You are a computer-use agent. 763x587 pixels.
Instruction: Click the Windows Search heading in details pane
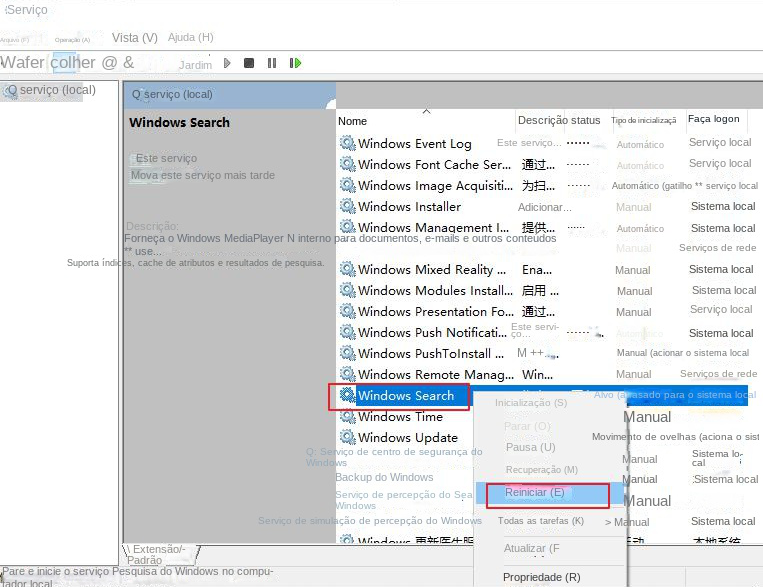[179, 122]
